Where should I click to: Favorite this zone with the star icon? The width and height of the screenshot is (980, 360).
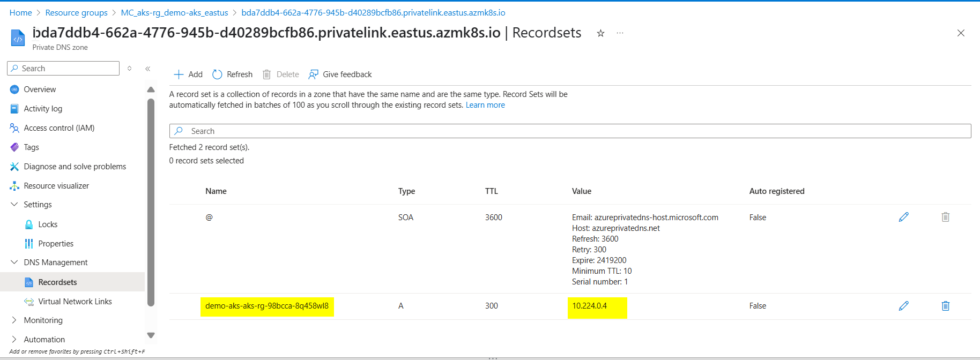click(600, 33)
